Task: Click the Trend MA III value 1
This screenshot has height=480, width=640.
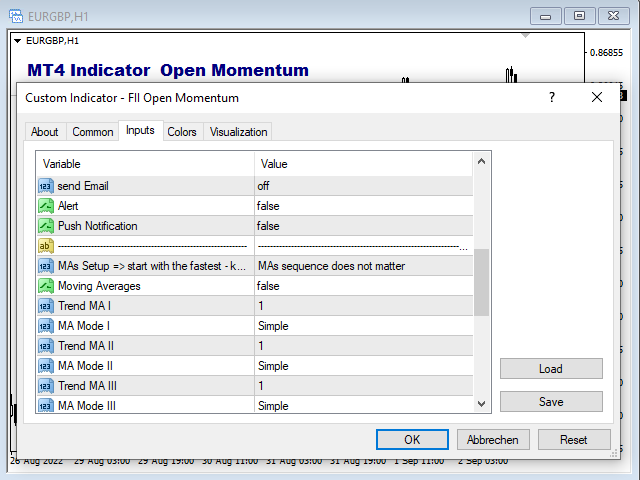Action: (x=261, y=386)
